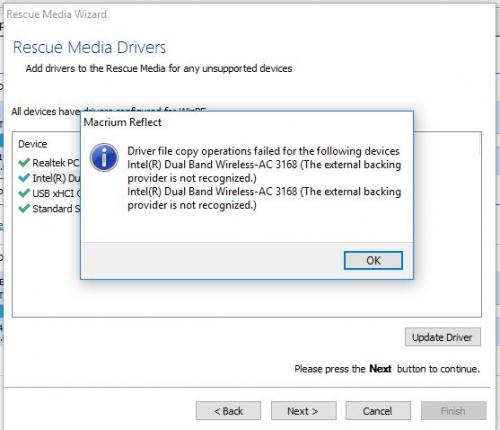
Task: Select the Intel(R) Du device row
Action: coord(49,178)
